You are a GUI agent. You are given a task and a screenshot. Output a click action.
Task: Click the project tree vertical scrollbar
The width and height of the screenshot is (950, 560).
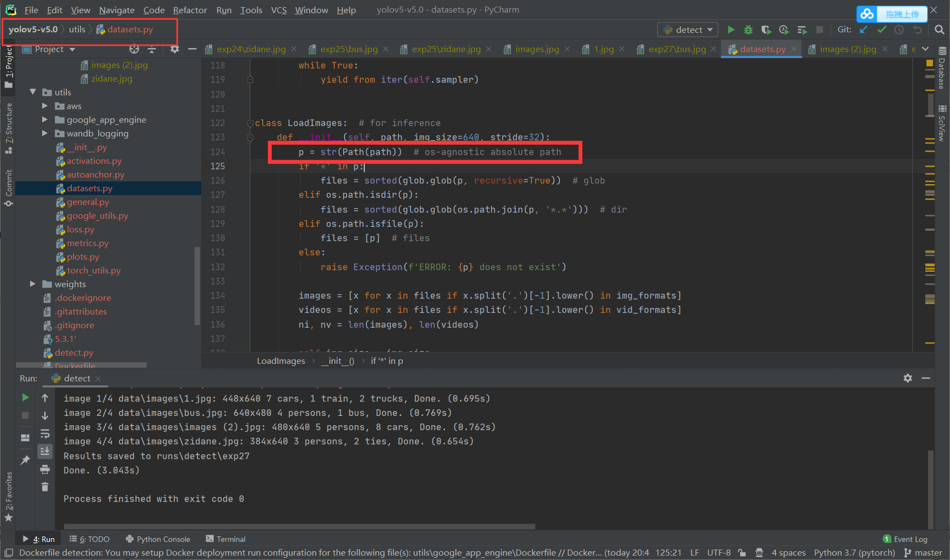[x=197, y=285]
